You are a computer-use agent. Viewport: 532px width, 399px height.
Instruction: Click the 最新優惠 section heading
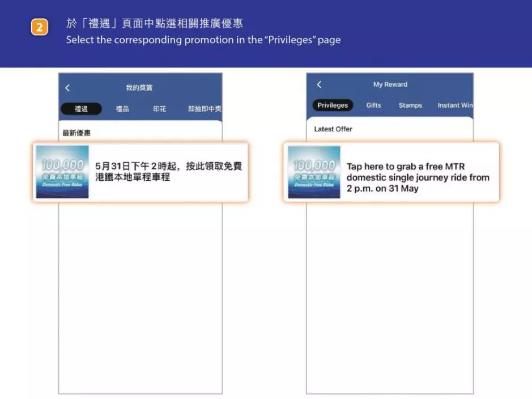pos(76,133)
